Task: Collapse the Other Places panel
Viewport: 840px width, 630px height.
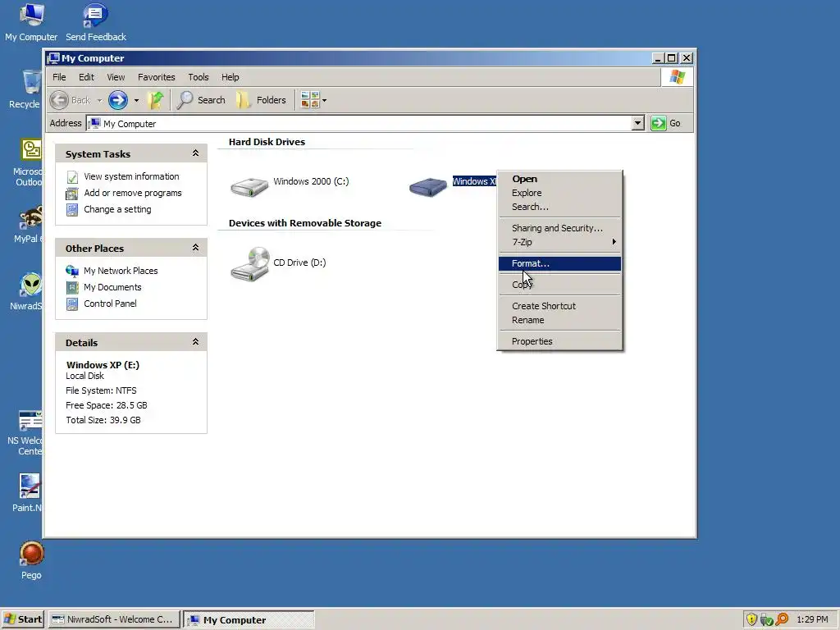Action: click(195, 248)
